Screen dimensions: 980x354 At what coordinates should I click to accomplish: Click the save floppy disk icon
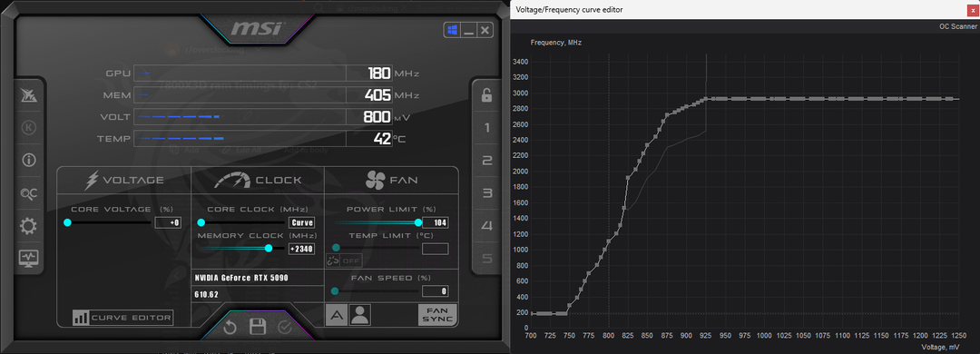[x=258, y=327]
